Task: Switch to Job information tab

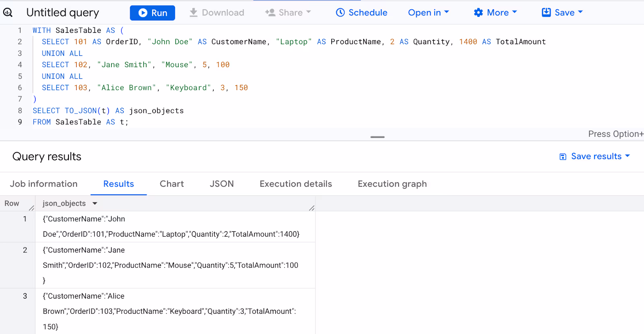Action: (x=43, y=184)
